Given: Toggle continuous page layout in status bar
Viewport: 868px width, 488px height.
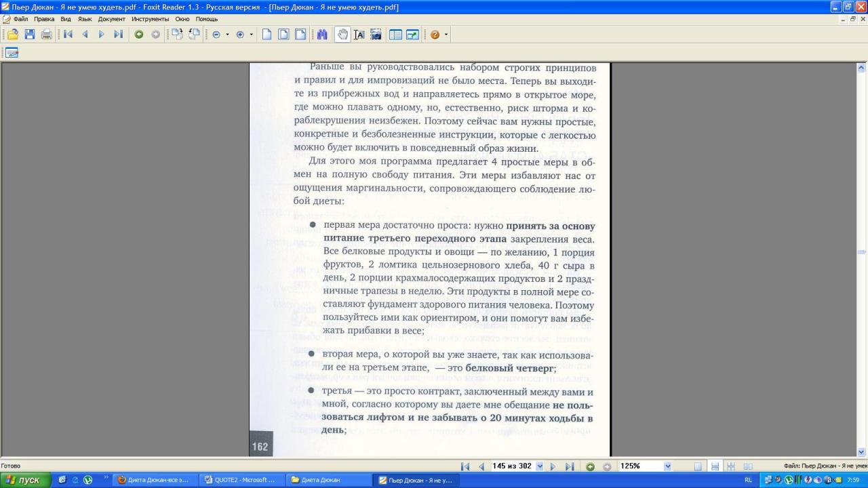Looking at the screenshot, I should pyautogui.click(x=714, y=466).
